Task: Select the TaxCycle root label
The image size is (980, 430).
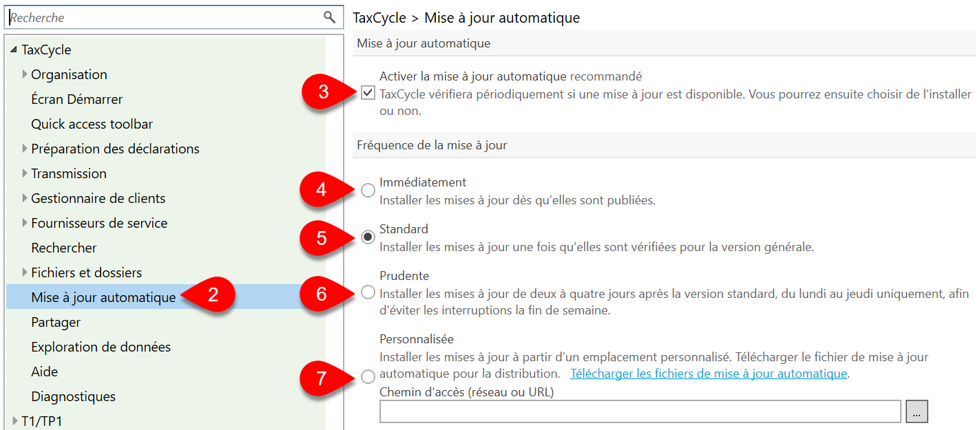Action: [x=46, y=50]
